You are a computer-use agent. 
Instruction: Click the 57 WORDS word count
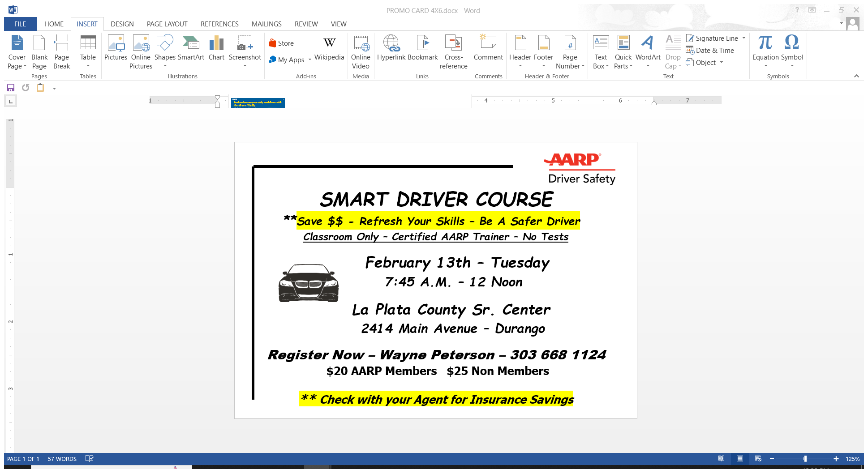62,459
